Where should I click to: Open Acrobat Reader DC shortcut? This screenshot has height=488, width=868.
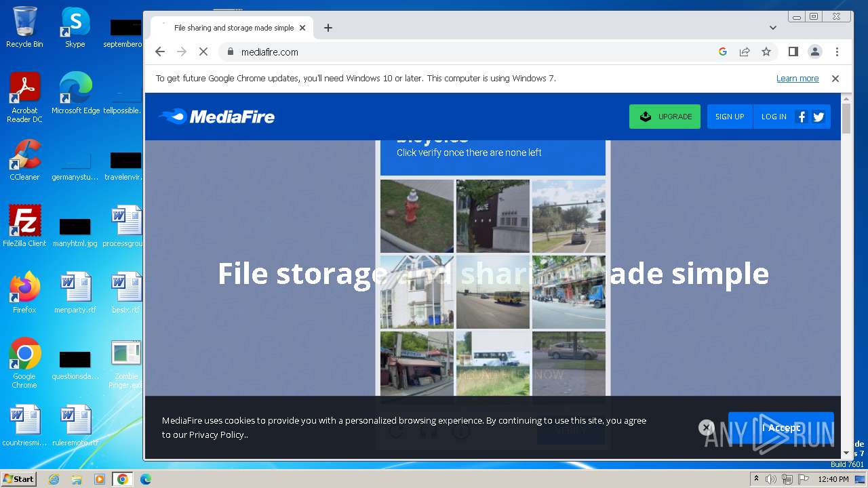click(x=24, y=98)
